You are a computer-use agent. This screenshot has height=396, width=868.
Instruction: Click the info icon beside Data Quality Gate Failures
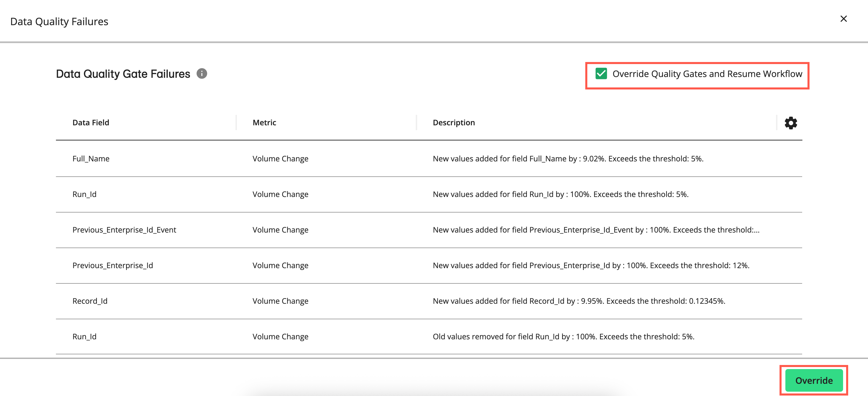pos(202,73)
